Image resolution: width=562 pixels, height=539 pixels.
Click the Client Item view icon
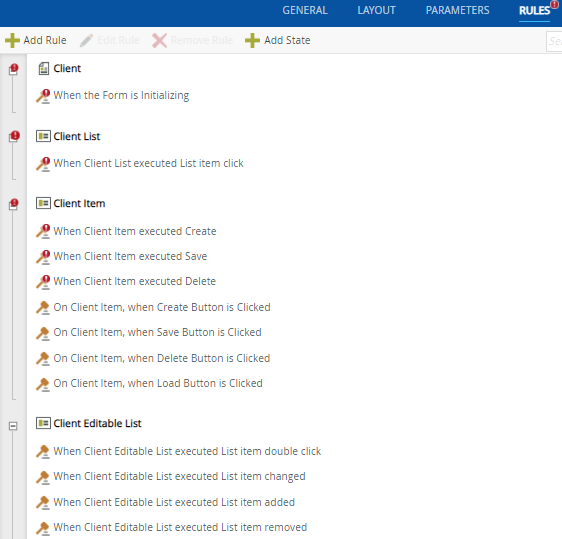click(x=43, y=203)
